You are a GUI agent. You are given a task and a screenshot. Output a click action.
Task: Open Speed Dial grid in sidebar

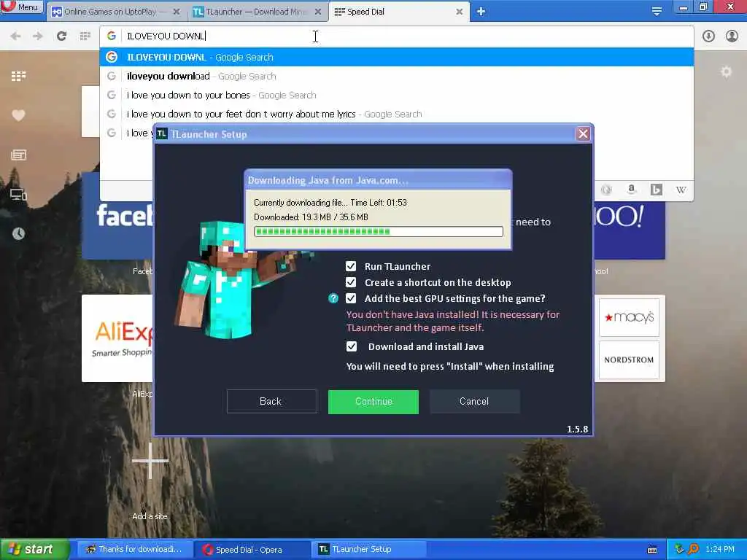point(18,76)
